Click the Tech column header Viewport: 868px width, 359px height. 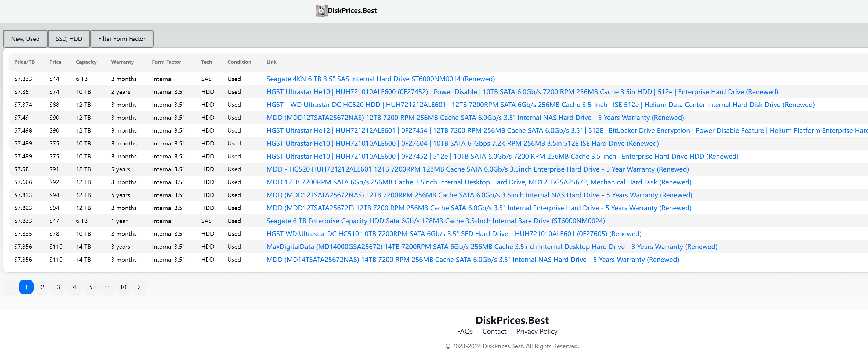coord(207,62)
